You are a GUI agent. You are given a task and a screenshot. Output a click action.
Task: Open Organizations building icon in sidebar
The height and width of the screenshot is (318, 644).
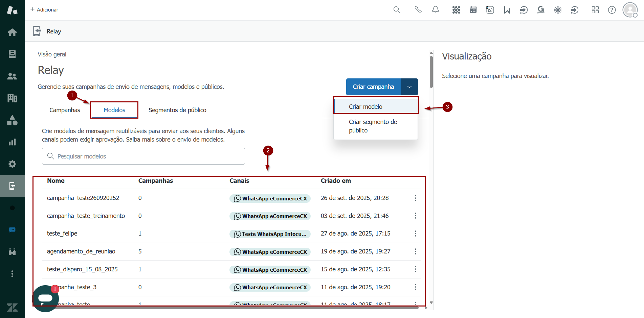[12, 98]
